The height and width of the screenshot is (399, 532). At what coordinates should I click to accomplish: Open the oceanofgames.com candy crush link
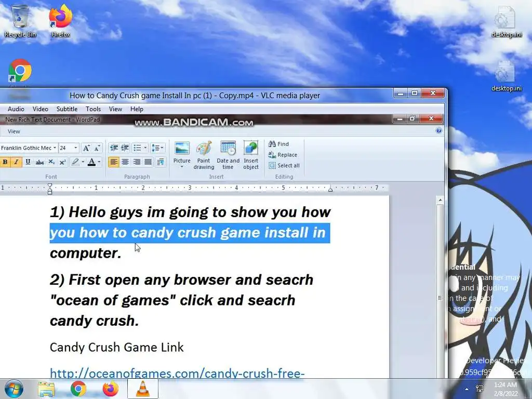[178, 373]
